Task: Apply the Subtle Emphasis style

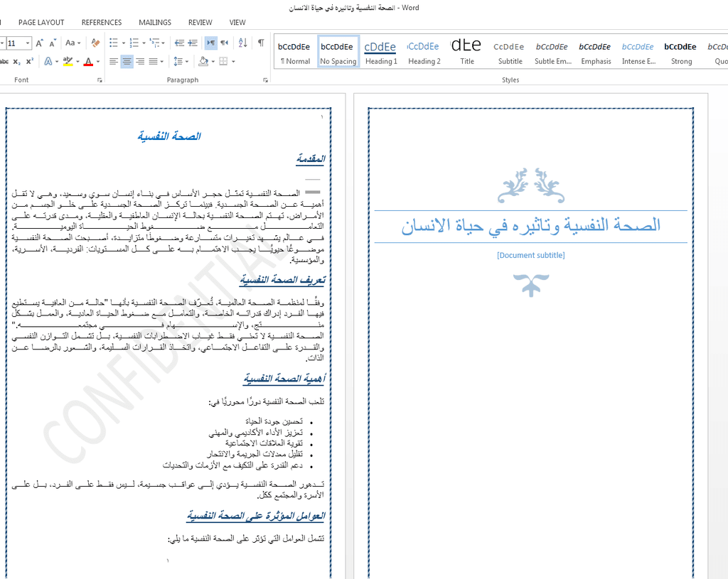Action: click(553, 52)
